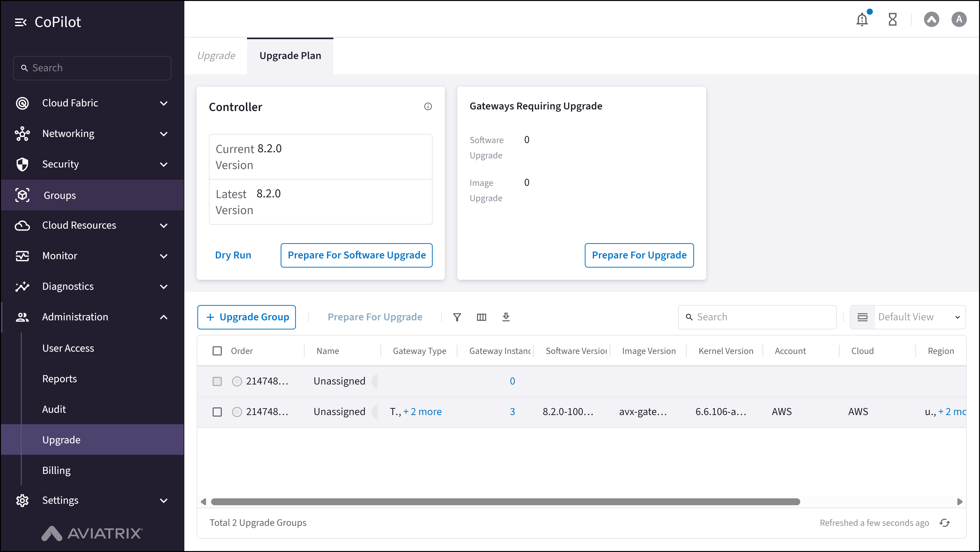This screenshot has width=980, height=552.
Task: Click the download export icon
Action: point(506,317)
